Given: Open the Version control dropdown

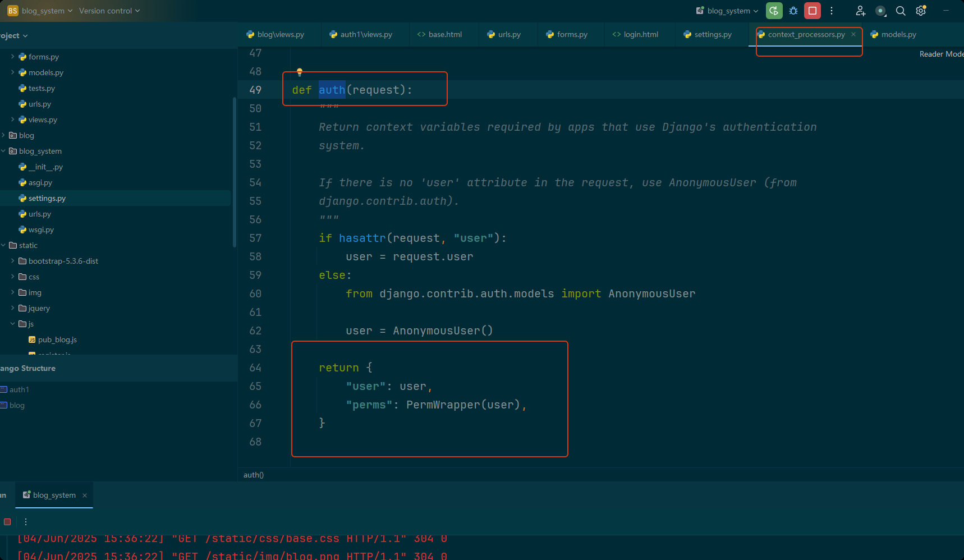Looking at the screenshot, I should coord(109,11).
